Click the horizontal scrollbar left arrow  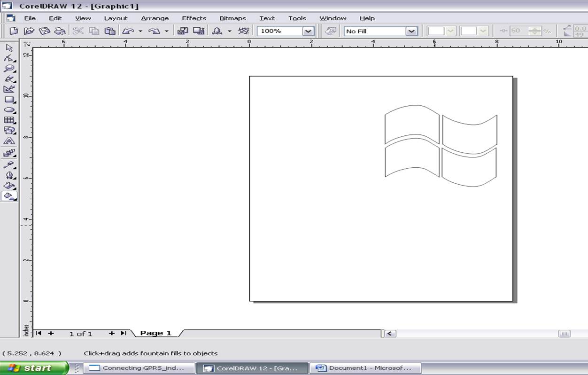tap(390, 333)
